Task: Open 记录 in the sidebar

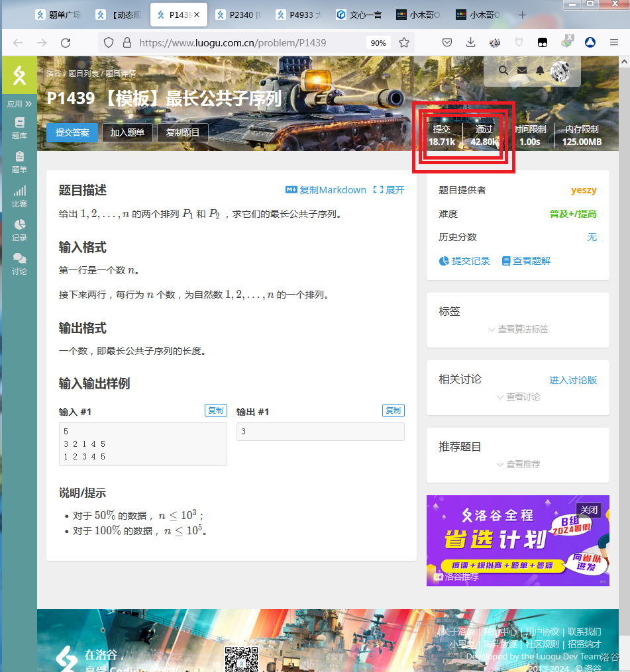Action: point(19,230)
